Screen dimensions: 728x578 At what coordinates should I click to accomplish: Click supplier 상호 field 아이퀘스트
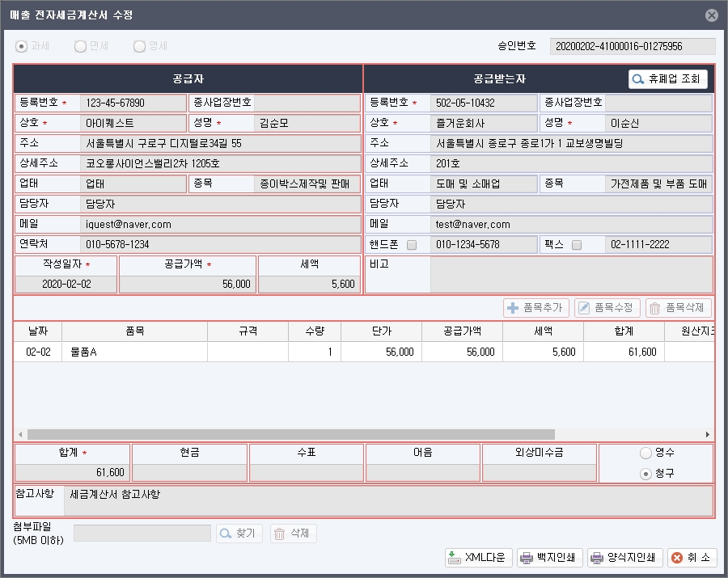(x=133, y=124)
